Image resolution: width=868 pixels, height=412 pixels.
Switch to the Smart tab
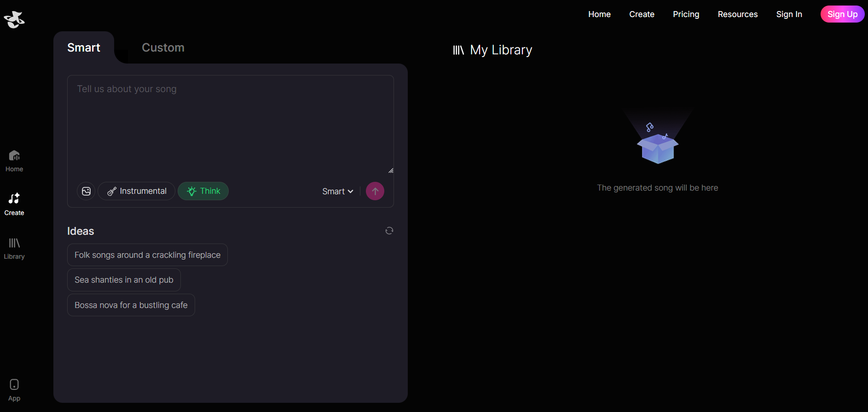point(84,47)
